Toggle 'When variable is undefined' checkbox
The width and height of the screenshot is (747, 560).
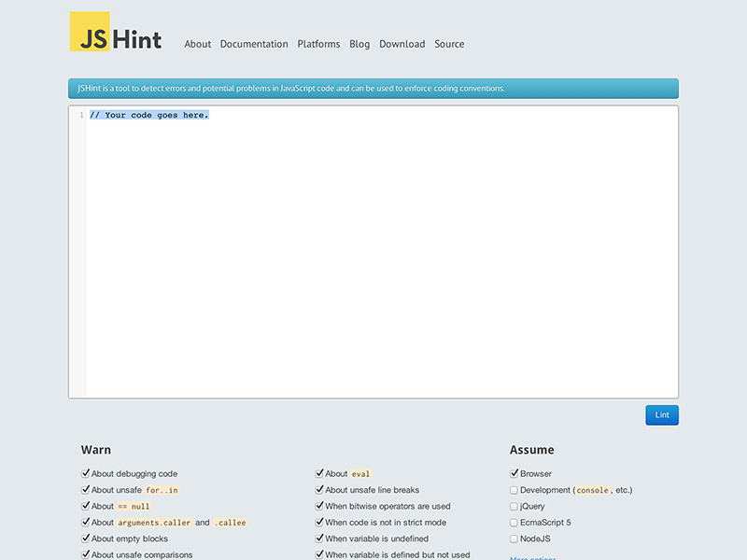tap(319, 539)
